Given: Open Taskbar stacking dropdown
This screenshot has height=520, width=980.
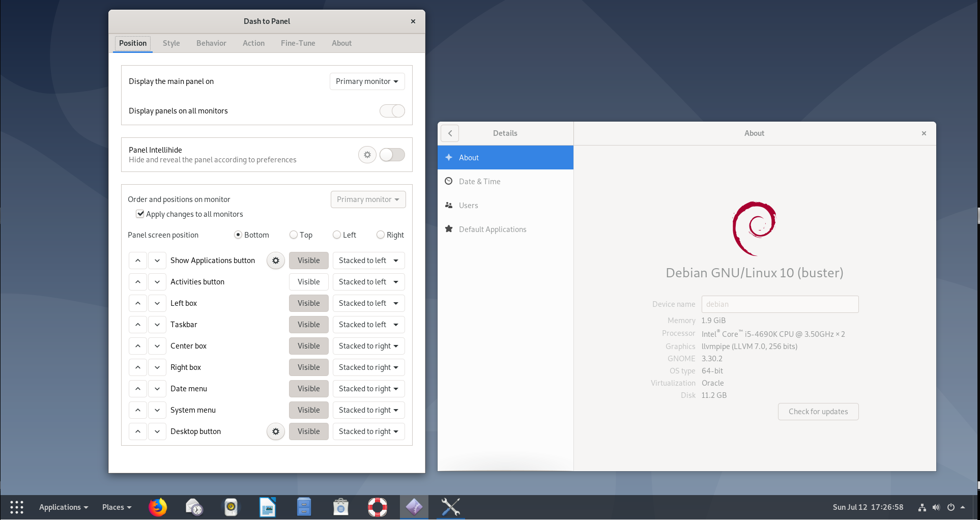Looking at the screenshot, I should 369,325.
